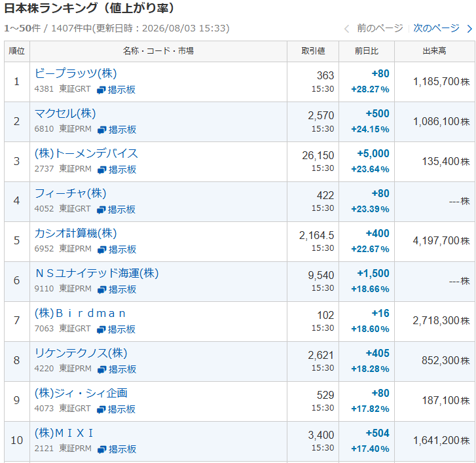Open the (株)Ｂｉｒｄｍａｎ stock link
The width and height of the screenshot is (476, 463).
(80, 313)
